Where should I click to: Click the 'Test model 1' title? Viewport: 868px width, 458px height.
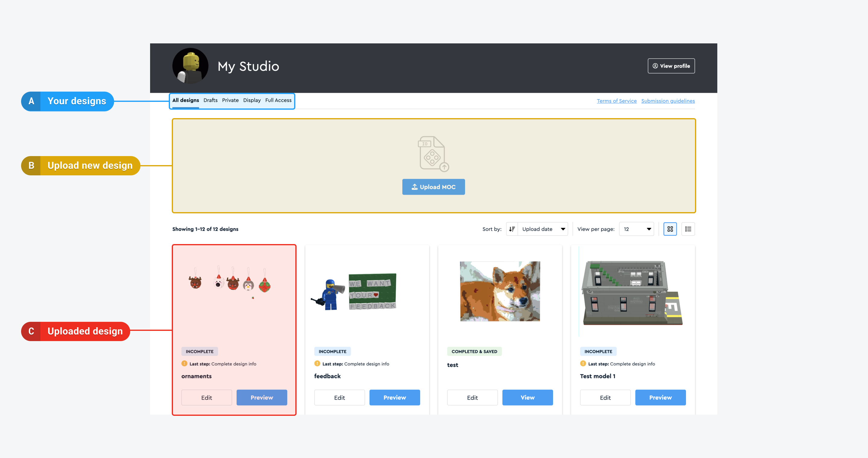pos(597,376)
